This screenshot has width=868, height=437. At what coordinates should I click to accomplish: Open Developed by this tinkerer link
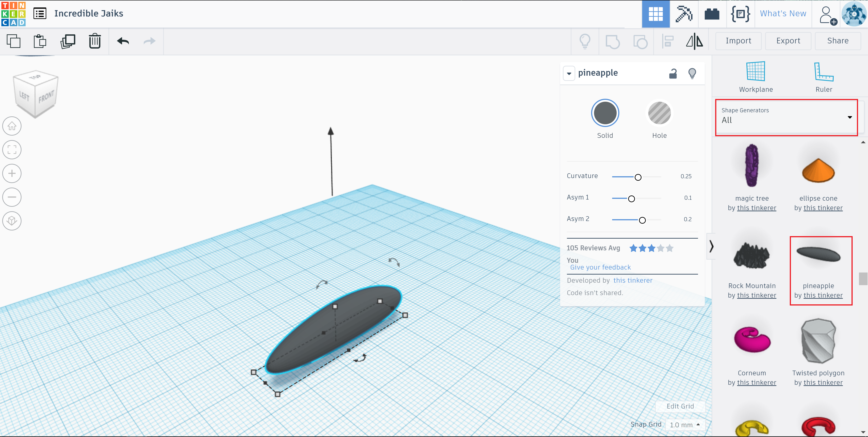[632, 280]
